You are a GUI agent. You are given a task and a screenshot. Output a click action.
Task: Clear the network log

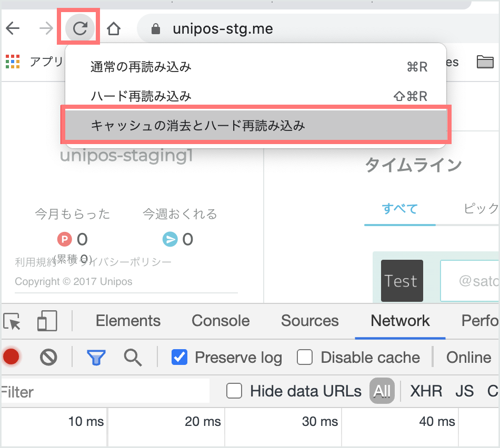coord(48,357)
